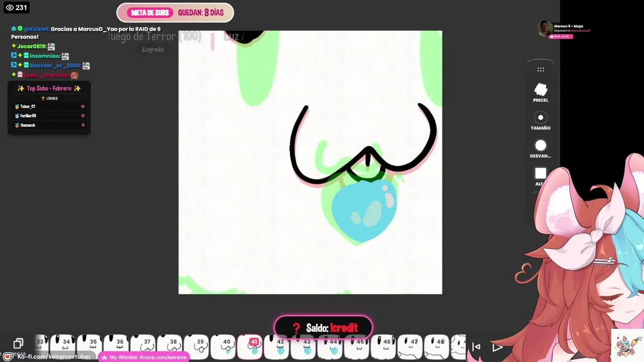644x362 pixels.
Task: Click the META DE SUBS badge
Action: point(149,13)
